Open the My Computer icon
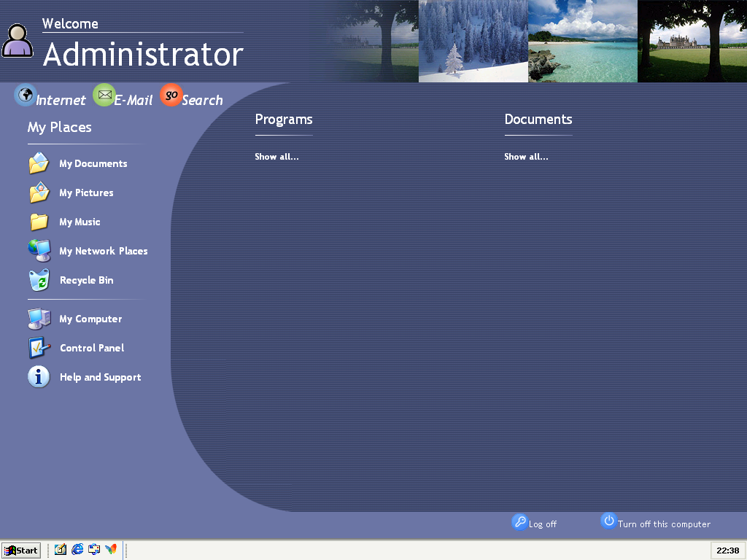This screenshot has width=747, height=560. click(39, 319)
